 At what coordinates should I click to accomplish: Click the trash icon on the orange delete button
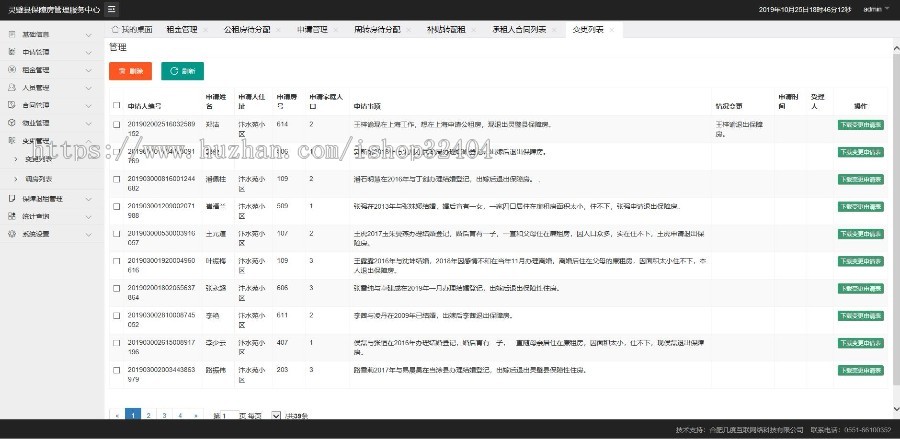pyautogui.click(x=122, y=71)
